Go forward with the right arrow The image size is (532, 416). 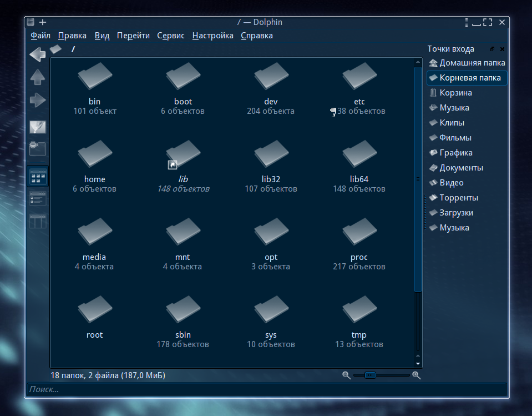[37, 100]
